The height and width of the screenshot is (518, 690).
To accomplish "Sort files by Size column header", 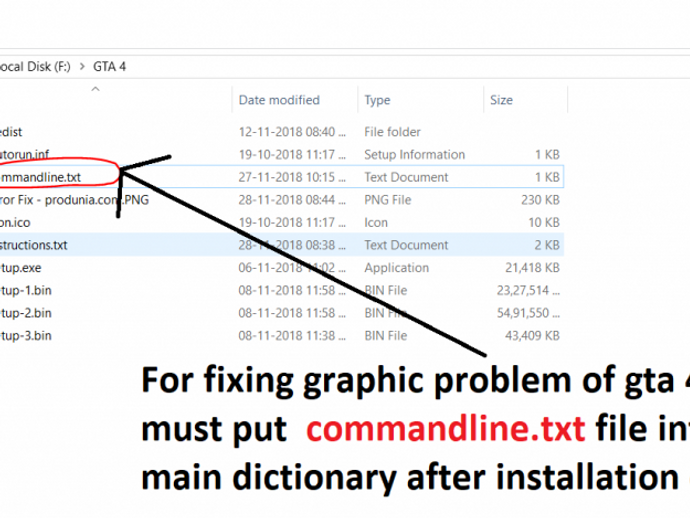I will point(501,100).
